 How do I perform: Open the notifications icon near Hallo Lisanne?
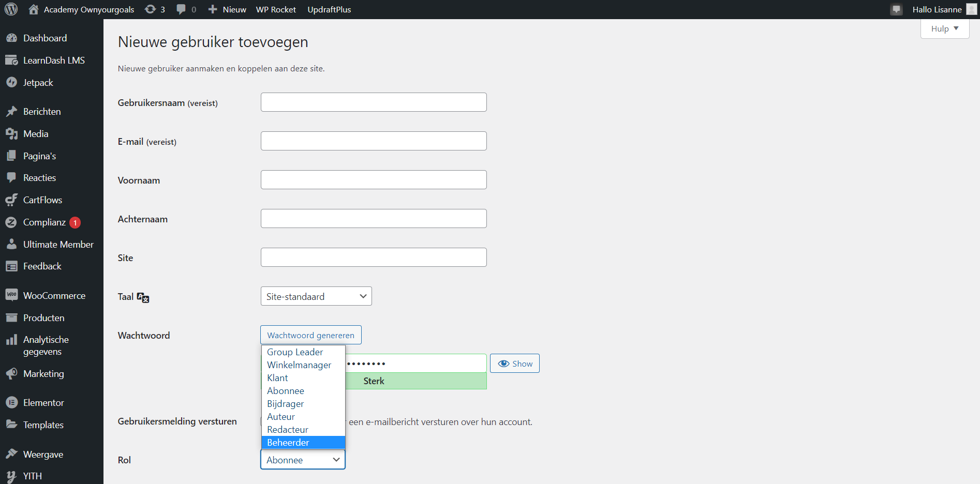click(x=897, y=9)
